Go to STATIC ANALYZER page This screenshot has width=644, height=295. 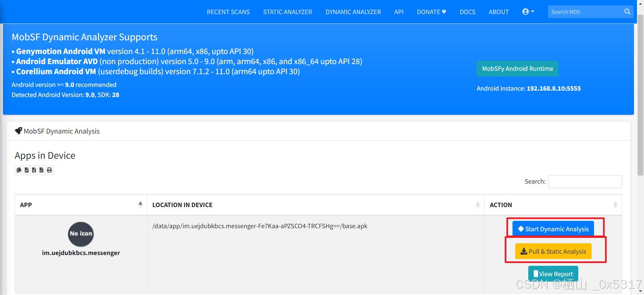(x=287, y=12)
